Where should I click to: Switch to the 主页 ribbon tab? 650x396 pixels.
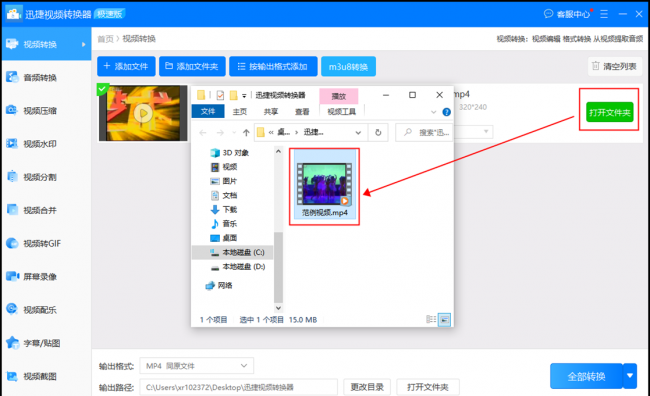(x=240, y=111)
